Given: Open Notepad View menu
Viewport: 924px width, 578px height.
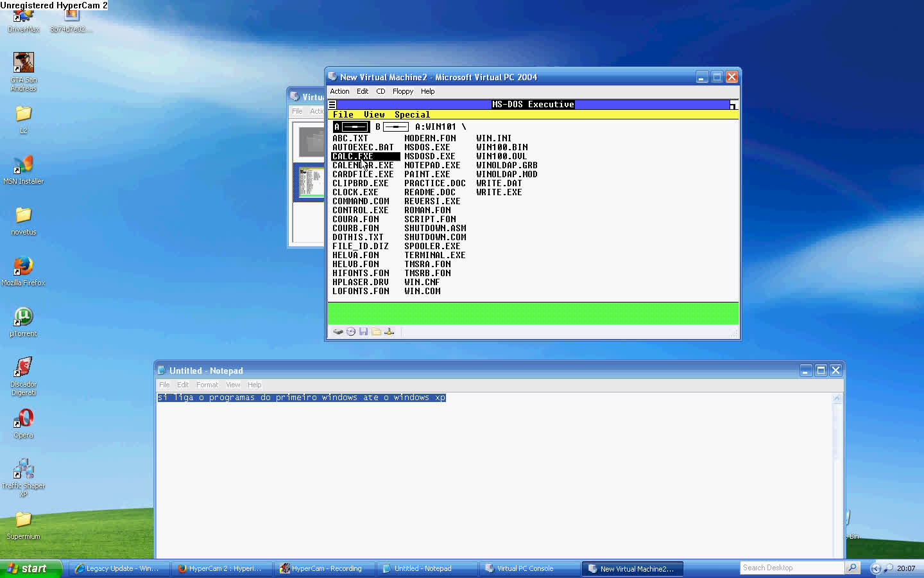Looking at the screenshot, I should pyautogui.click(x=233, y=385).
